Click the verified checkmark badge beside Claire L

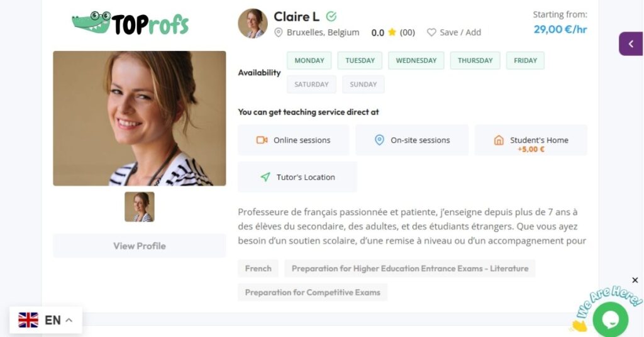[331, 16]
